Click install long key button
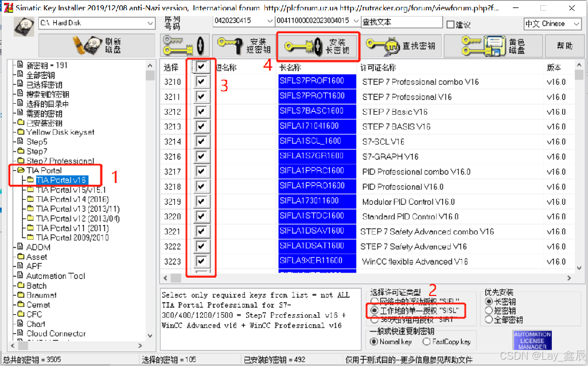 point(318,46)
